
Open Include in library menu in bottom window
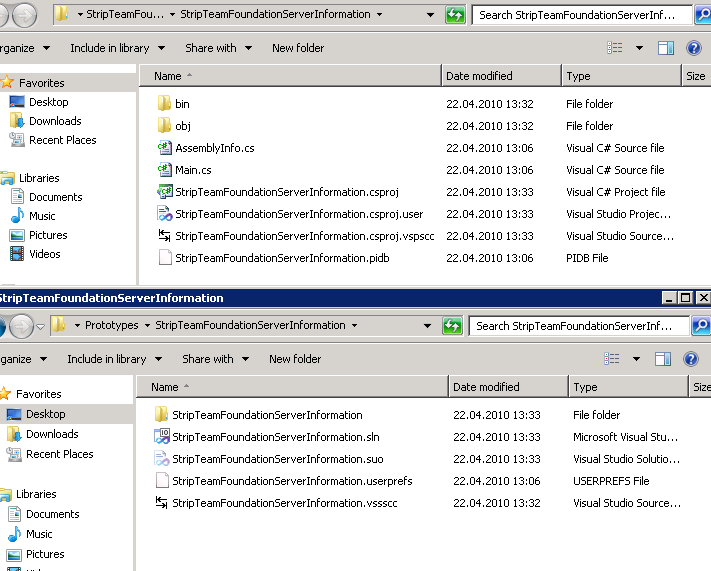tap(114, 359)
